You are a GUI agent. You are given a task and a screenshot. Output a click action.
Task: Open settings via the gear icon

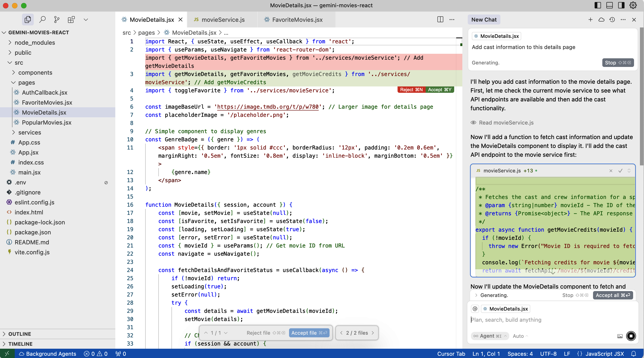(x=633, y=5)
